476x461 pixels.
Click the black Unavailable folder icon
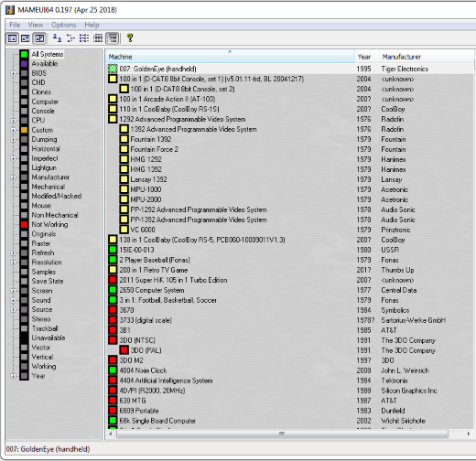point(24,338)
